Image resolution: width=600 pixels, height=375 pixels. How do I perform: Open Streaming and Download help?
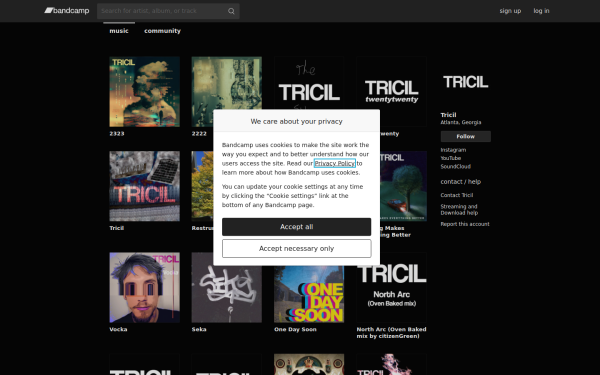[x=459, y=209]
